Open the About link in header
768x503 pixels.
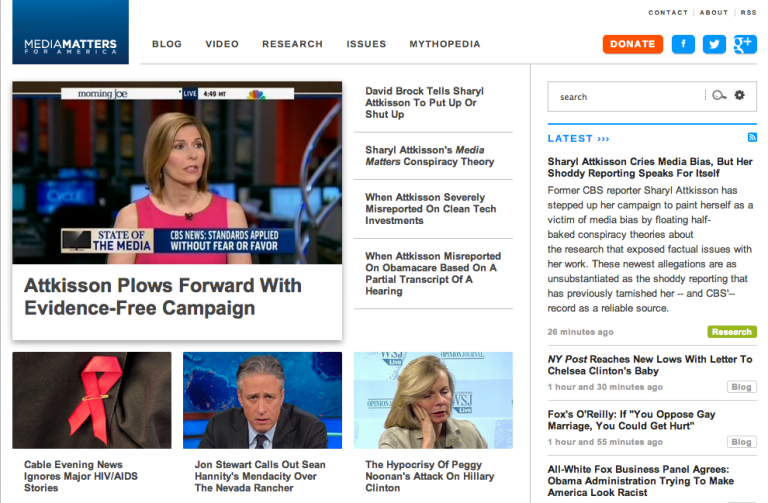click(x=714, y=13)
